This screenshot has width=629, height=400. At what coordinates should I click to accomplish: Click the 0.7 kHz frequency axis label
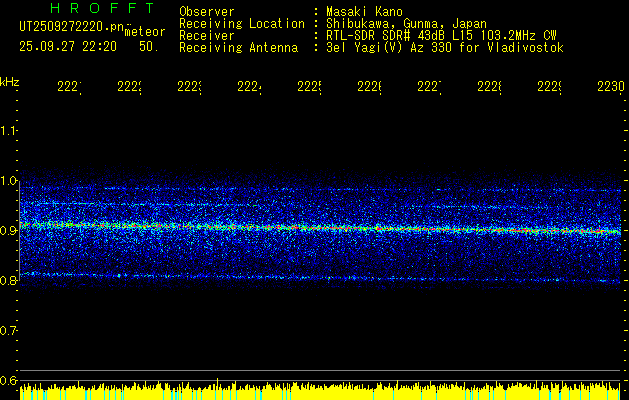click(8, 331)
